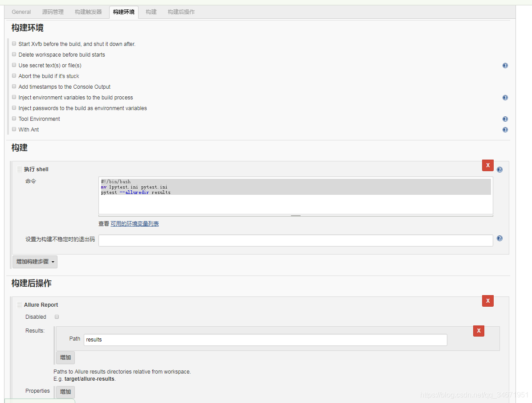The image size is (532, 403).
Task: Click 增加 button under Results path
Action: pos(65,358)
